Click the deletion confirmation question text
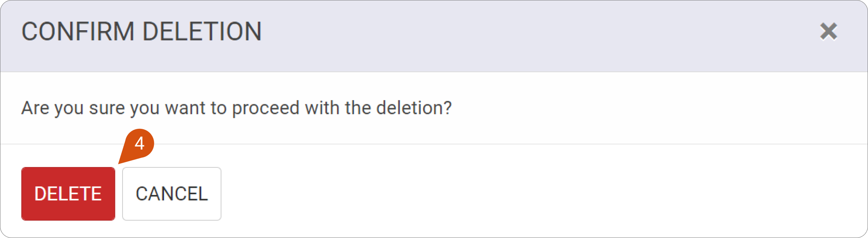This screenshot has width=868, height=238. click(x=236, y=108)
